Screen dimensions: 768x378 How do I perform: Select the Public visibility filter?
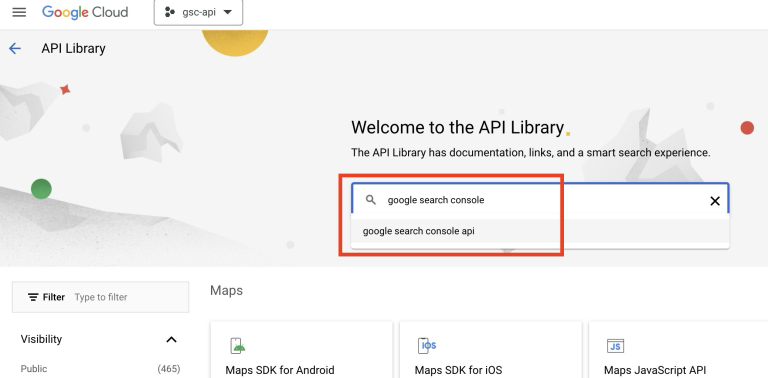click(x=34, y=369)
